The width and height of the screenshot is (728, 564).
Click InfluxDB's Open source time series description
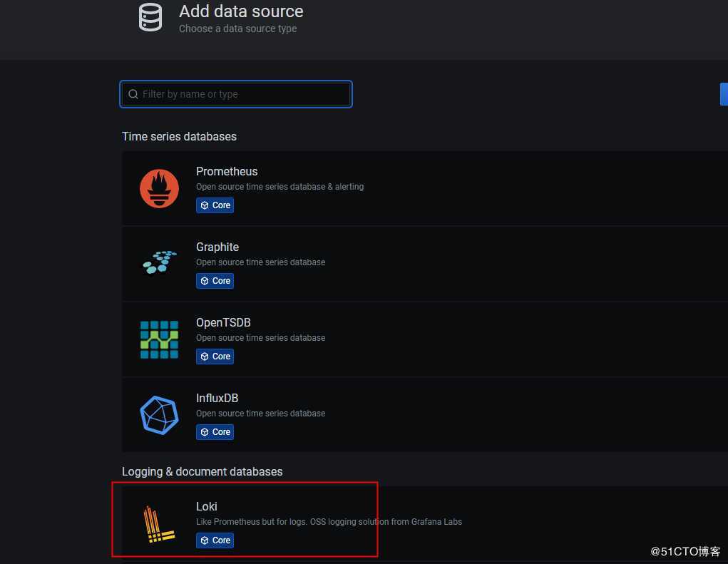pos(260,414)
